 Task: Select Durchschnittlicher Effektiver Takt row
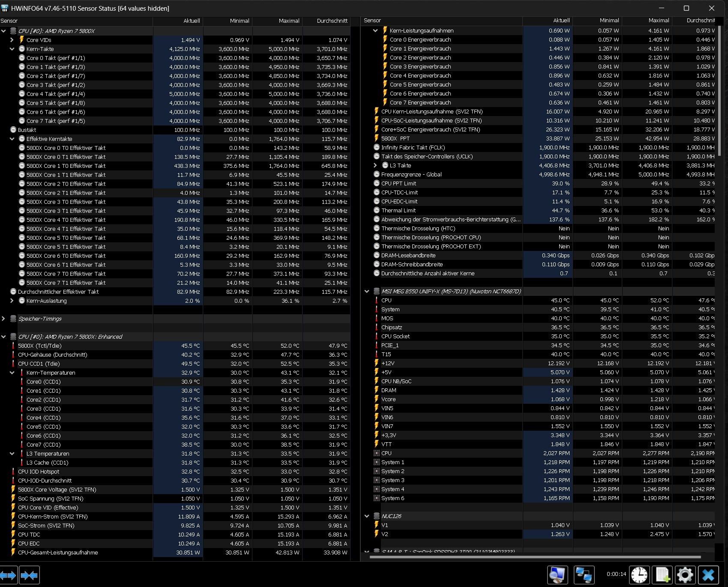[175, 292]
